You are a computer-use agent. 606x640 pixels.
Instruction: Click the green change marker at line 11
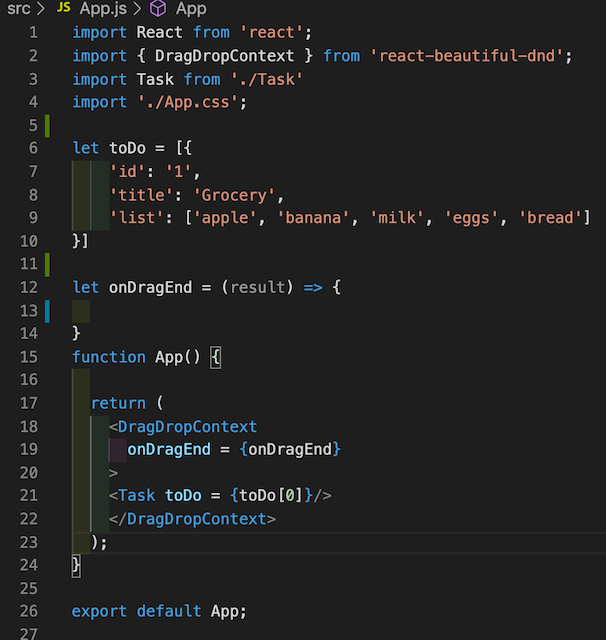[x=47, y=264]
